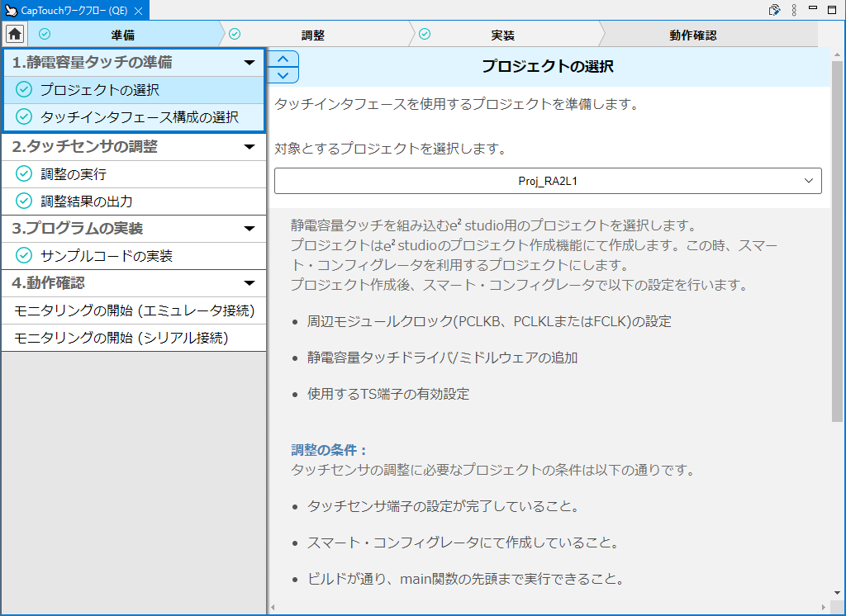Screen dimensions: 846x616
Task: Click the down chevron beside the page title
Action: [x=283, y=75]
